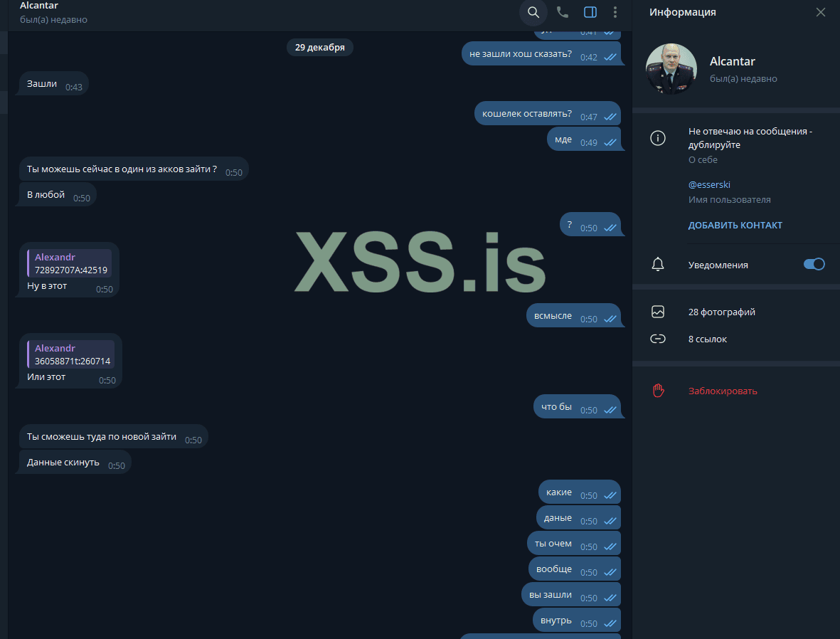Select the sent message 'вы зашли'

pos(571,594)
